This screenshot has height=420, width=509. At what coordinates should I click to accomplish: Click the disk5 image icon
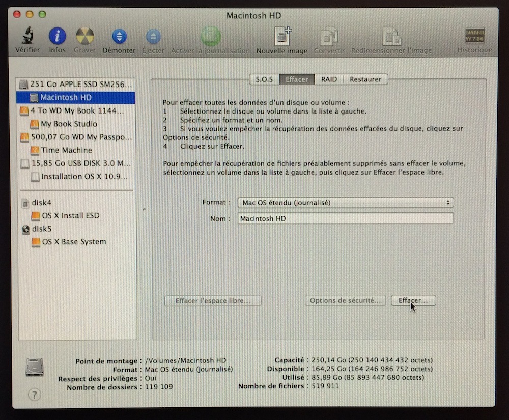pyautogui.click(x=26, y=229)
